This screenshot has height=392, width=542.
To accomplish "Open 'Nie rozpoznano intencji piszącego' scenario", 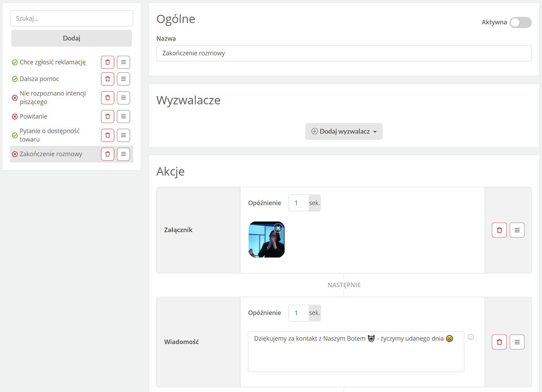I will pos(53,98).
